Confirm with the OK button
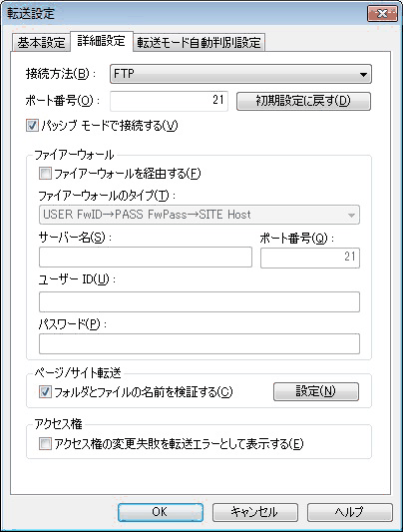Image resolution: width=403 pixels, height=532 pixels. (x=161, y=512)
